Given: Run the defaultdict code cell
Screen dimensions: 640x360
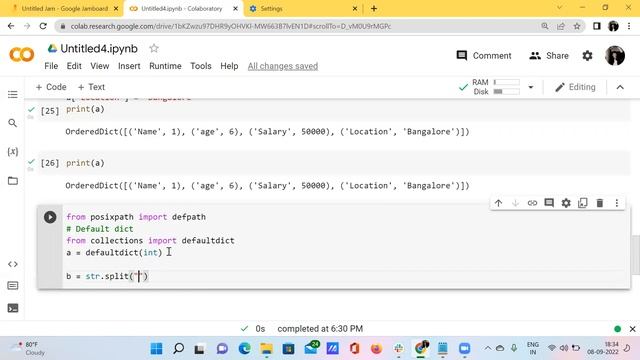Looking at the screenshot, I should pos(50,217).
